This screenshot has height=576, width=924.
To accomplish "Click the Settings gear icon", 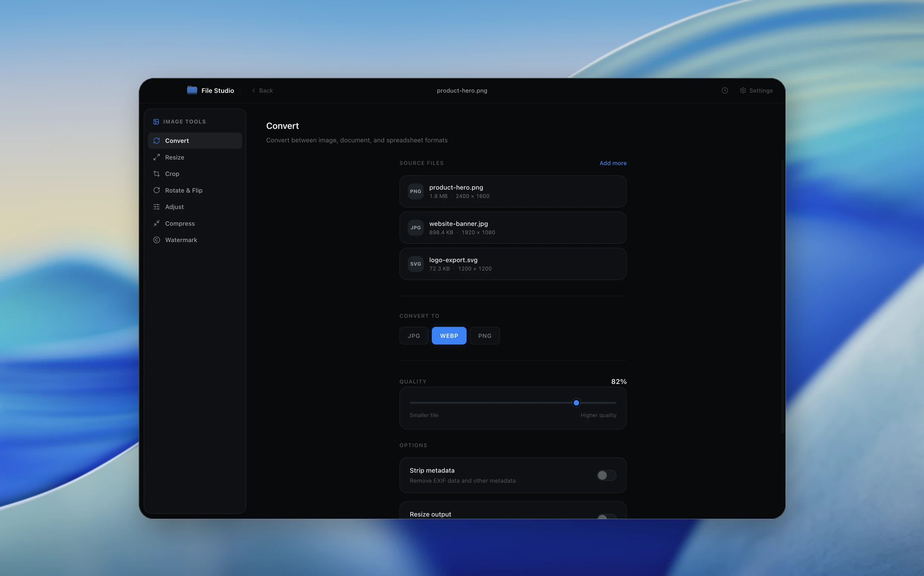I will click(x=743, y=90).
